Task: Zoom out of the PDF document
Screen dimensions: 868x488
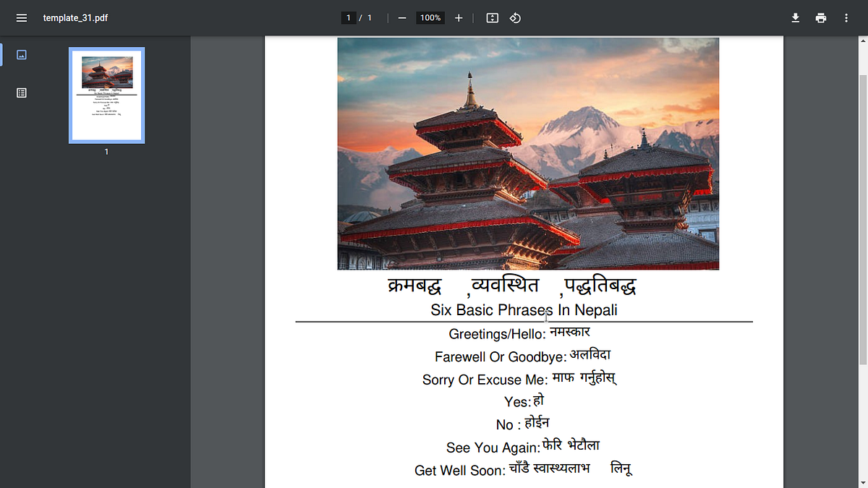Action: pyautogui.click(x=402, y=17)
